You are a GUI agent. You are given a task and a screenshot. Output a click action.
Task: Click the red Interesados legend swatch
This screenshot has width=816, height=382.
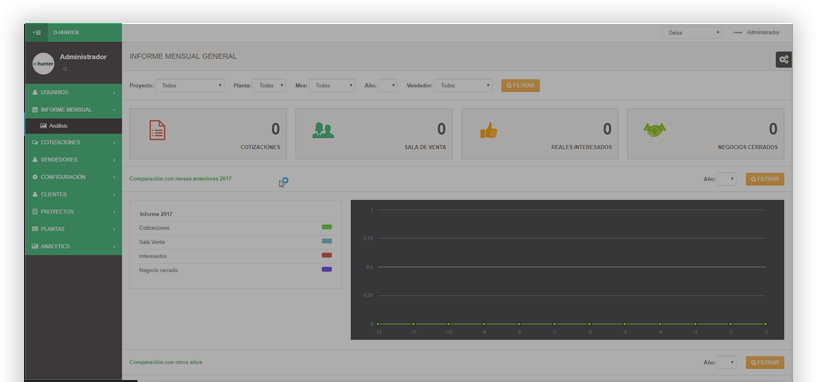coord(327,255)
